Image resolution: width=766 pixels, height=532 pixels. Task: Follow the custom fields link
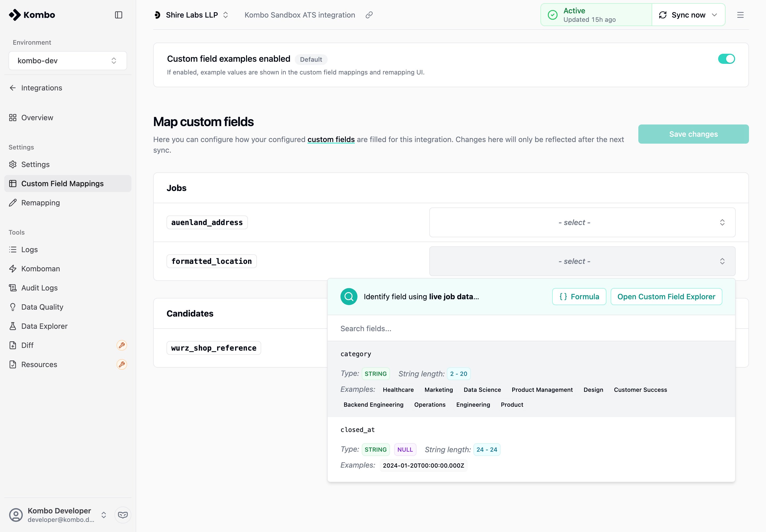coord(331,139)
